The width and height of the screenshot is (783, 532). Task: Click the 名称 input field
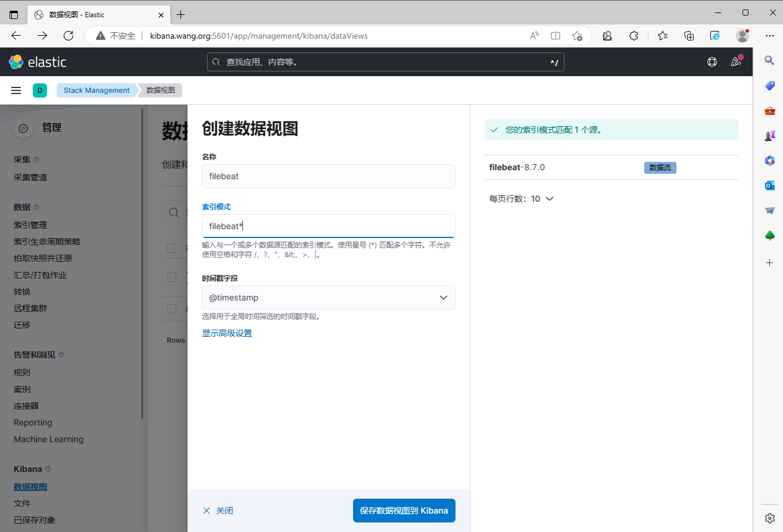(329, 176)
